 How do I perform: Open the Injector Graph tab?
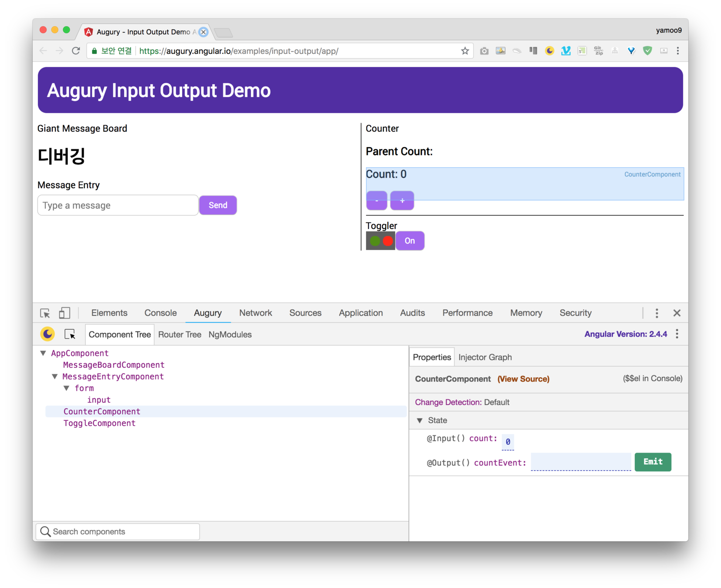click(x=485, y=357)
